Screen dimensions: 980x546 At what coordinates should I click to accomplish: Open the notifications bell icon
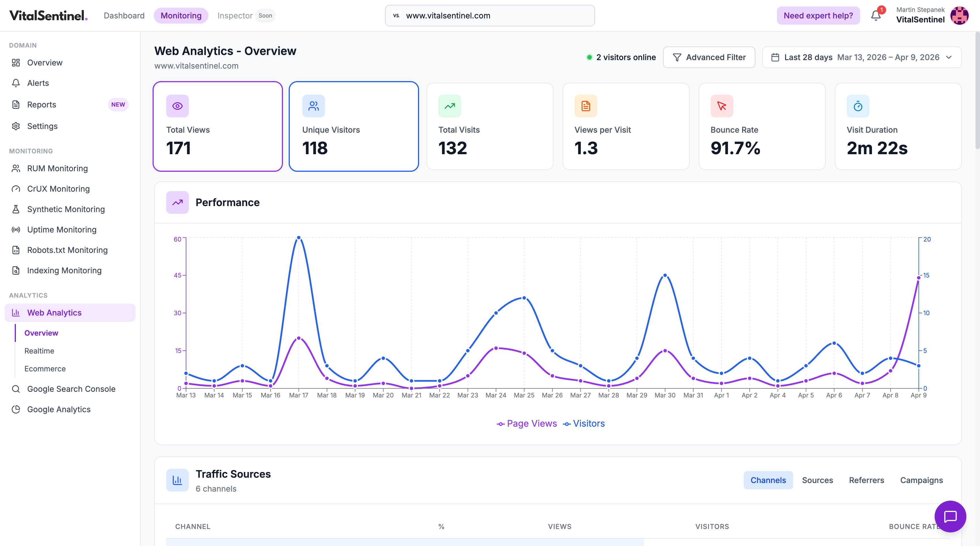tap(875, 15)
